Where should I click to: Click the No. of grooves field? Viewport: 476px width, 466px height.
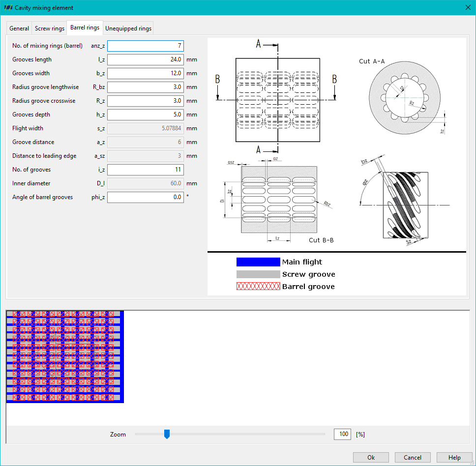point(146,170)
